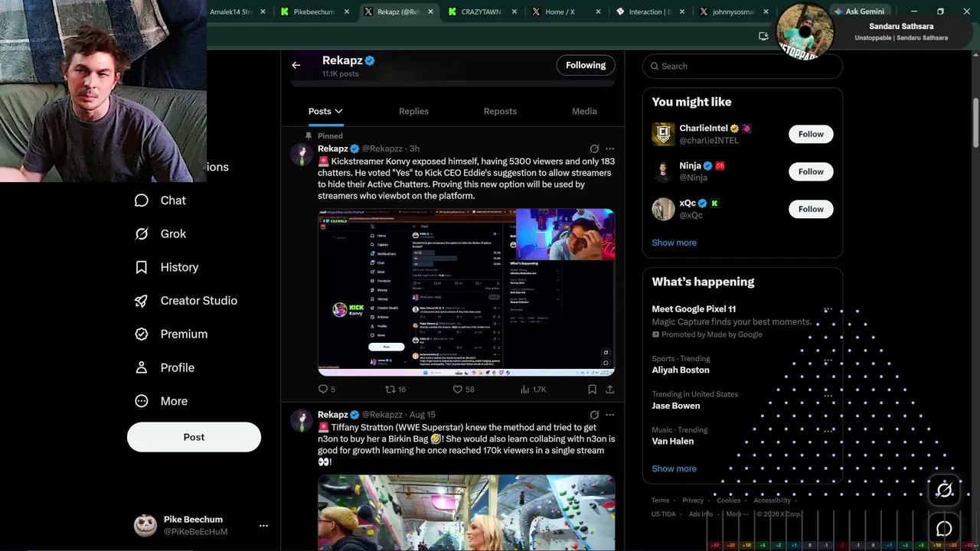Open options for Google Pixel 11 promotion
The width and height of the screenshot is (980, 551).
[828, 310]
